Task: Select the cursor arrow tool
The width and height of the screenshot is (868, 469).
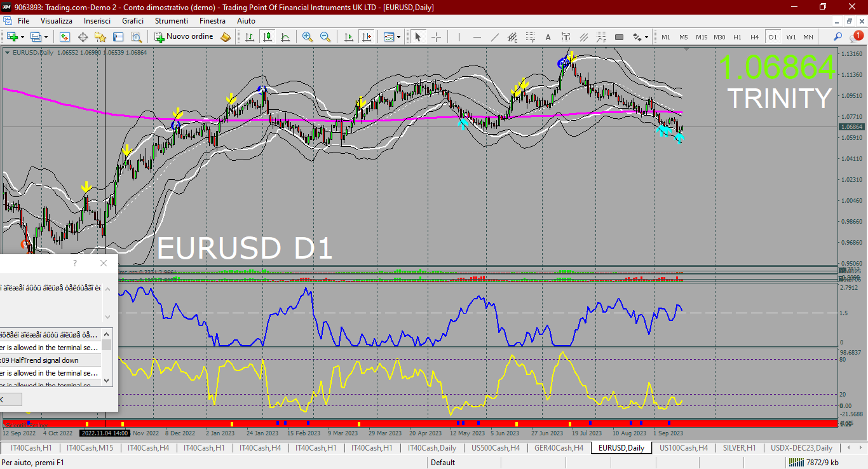Action: (418, 37)
